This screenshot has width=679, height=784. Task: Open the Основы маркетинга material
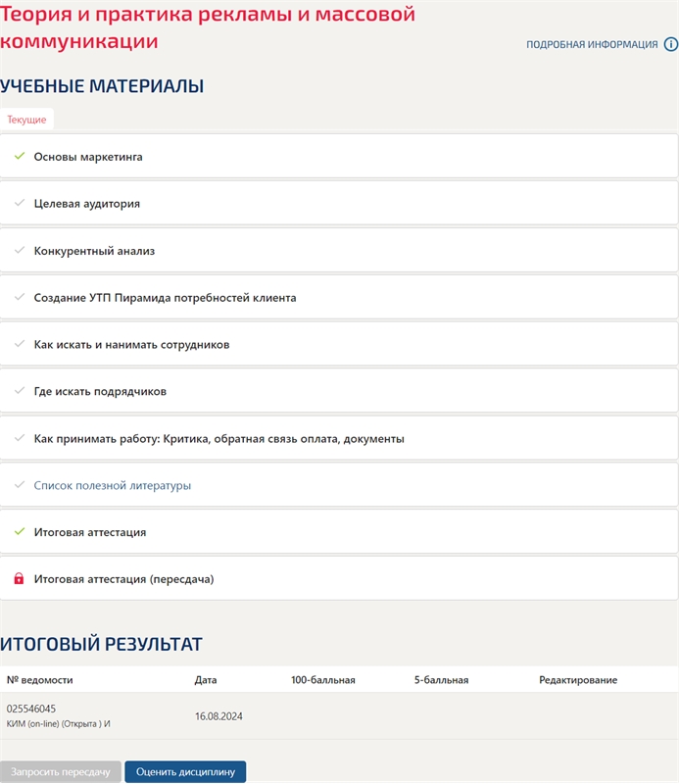click(x=88, y=157)
